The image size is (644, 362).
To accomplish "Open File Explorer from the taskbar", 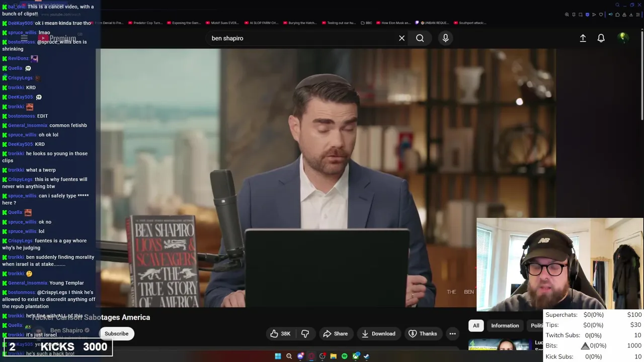I will [334, 356].
